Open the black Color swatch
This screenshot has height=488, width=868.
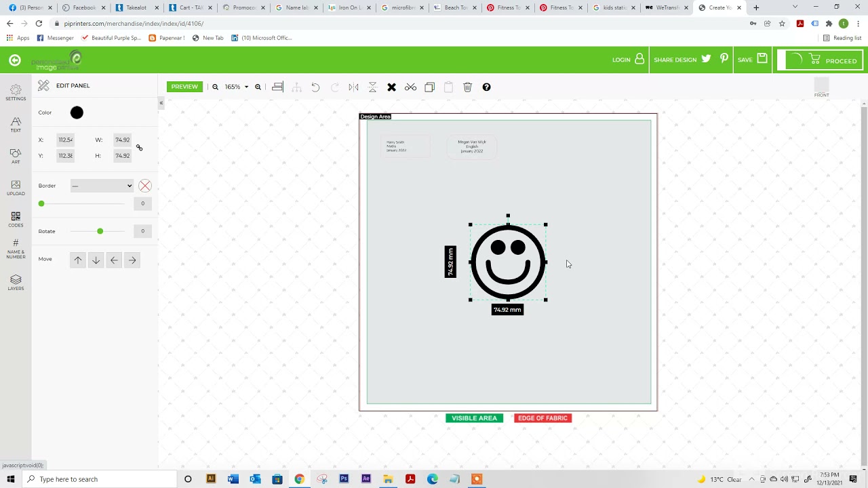pyautogui.click(x=77, y=113)
